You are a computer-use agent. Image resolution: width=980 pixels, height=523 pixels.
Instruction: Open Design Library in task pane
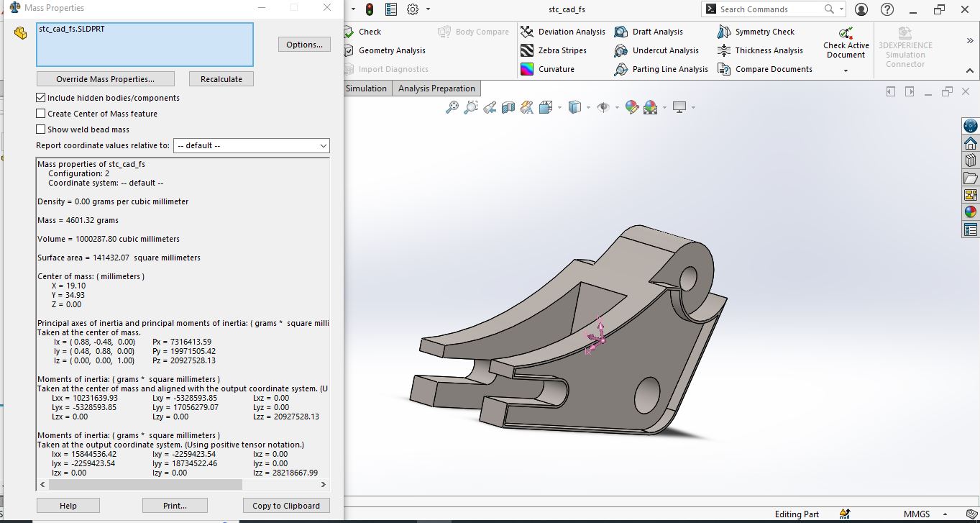pyautogui.click(x=970, y=160)
